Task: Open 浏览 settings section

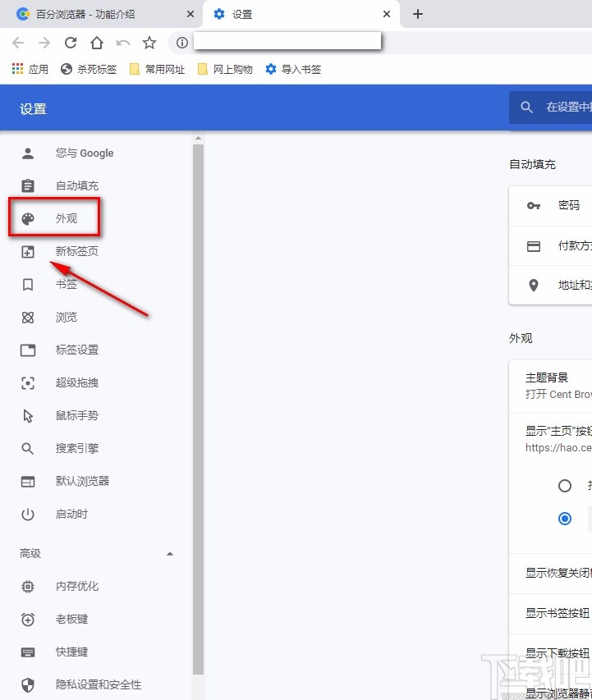Action: click(67, 318)
